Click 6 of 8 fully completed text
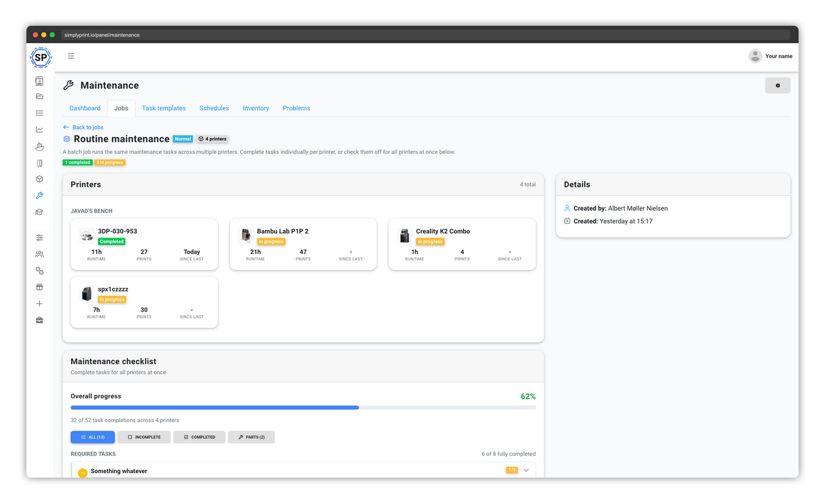The height and width of the screenshot is (504, 825). pyautogui.click(x=509, y=454)
